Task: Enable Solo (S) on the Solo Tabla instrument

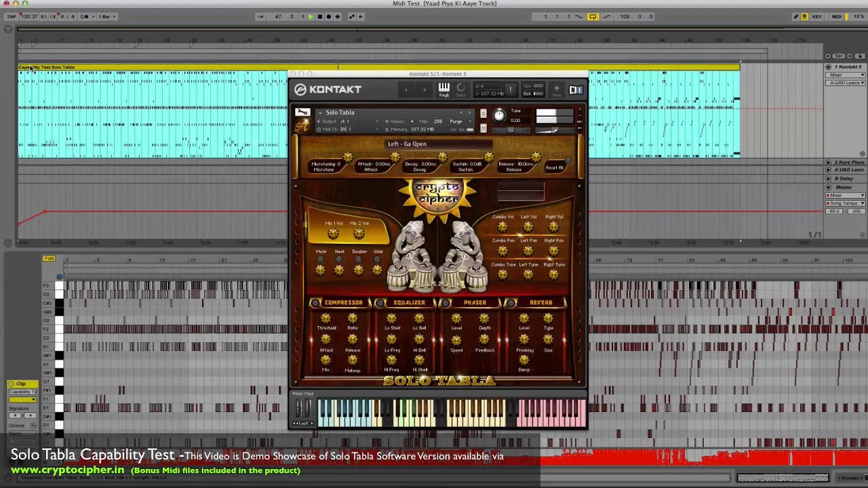Action: click(x=484, y=113)
